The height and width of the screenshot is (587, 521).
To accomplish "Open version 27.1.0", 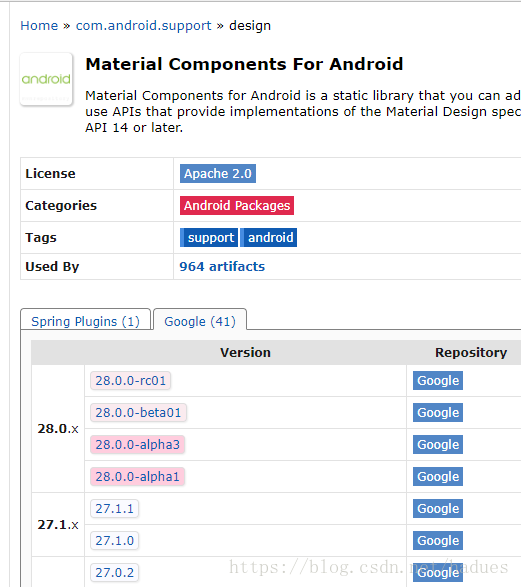I will pyautogui.click(x=115, y=541).
